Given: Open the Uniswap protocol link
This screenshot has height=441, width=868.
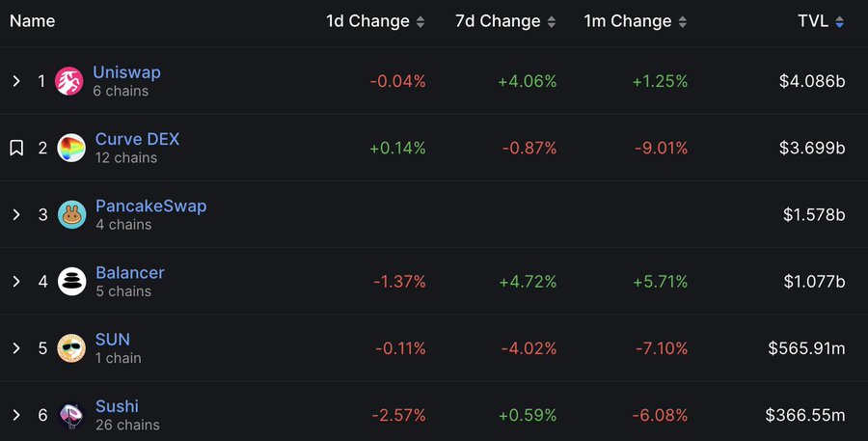Looking at the screenshot, I should (x=126, y=72).
